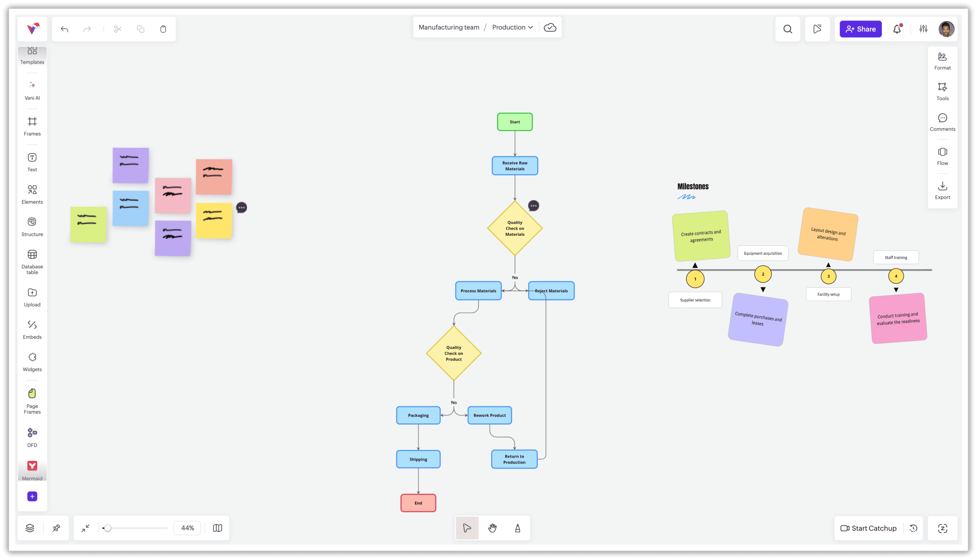Toggle the pin tool in the bottom bar
Image resolution: width=977 pixels, height=560 pixels.
click(x=56, y=528)
